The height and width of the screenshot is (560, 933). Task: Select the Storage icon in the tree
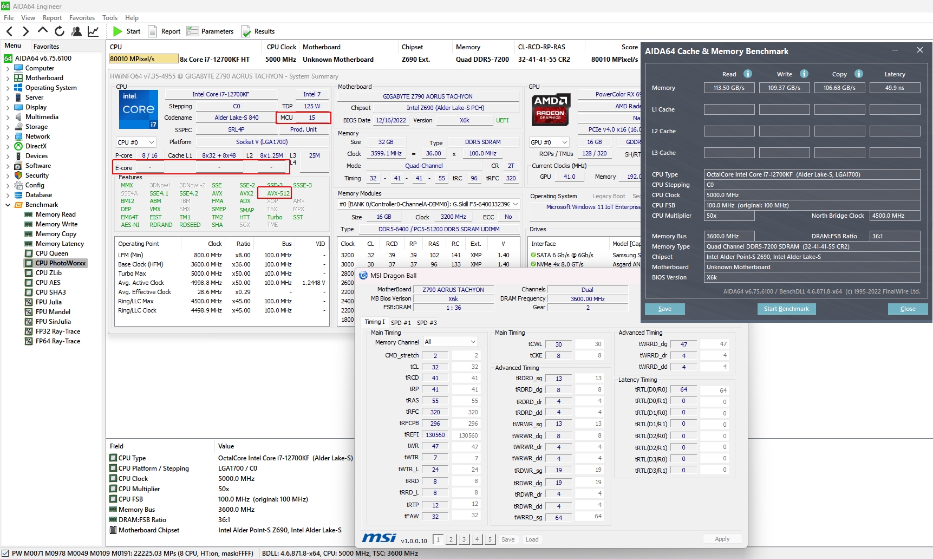[x=18, y=127]
